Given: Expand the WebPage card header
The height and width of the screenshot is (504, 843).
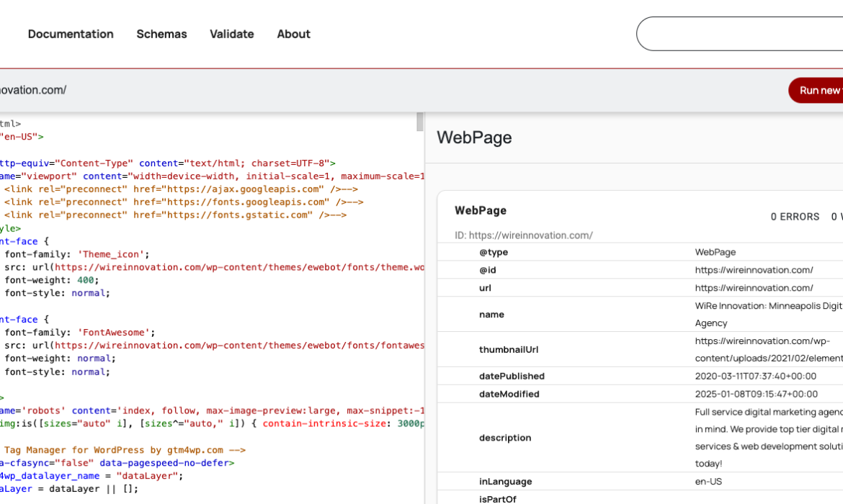Looking at the screenshot, I should click(481, 210).
